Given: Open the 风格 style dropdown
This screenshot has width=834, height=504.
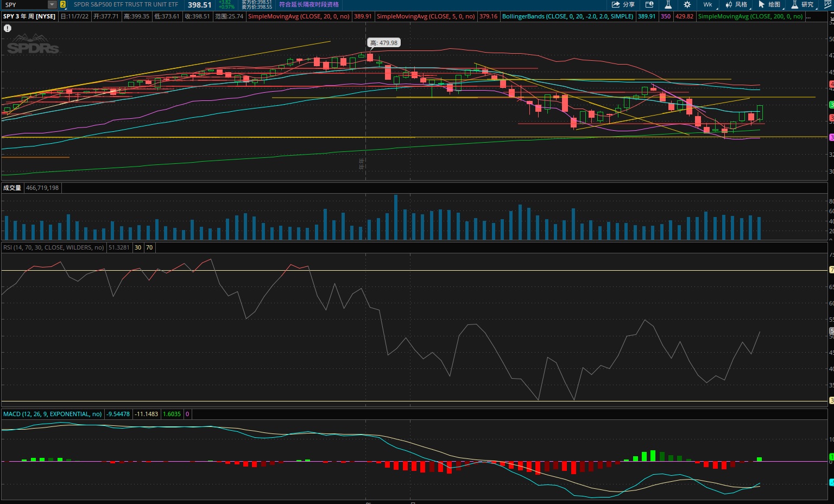Looking at the screenshot, I should 737,4.
